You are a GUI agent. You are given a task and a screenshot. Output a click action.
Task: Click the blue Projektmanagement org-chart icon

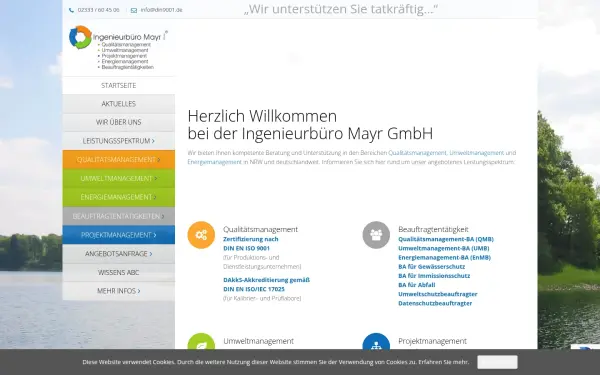[376, 341]
